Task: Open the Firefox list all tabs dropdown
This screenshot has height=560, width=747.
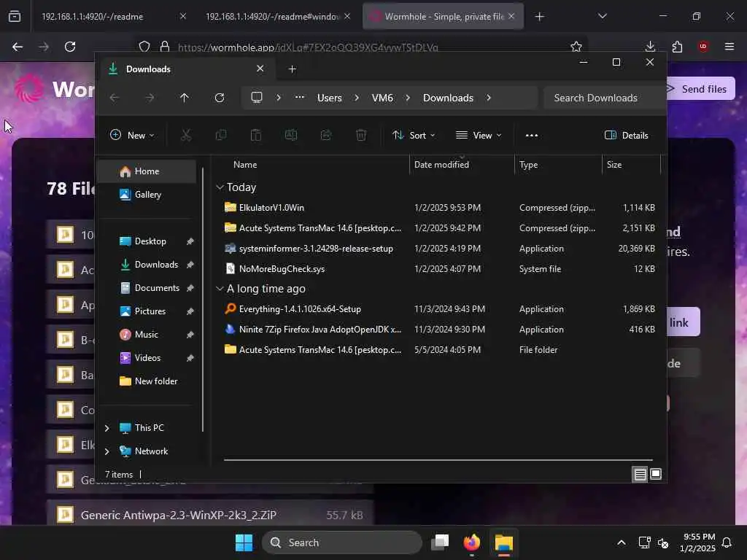Action: click(x=602, y=17)
